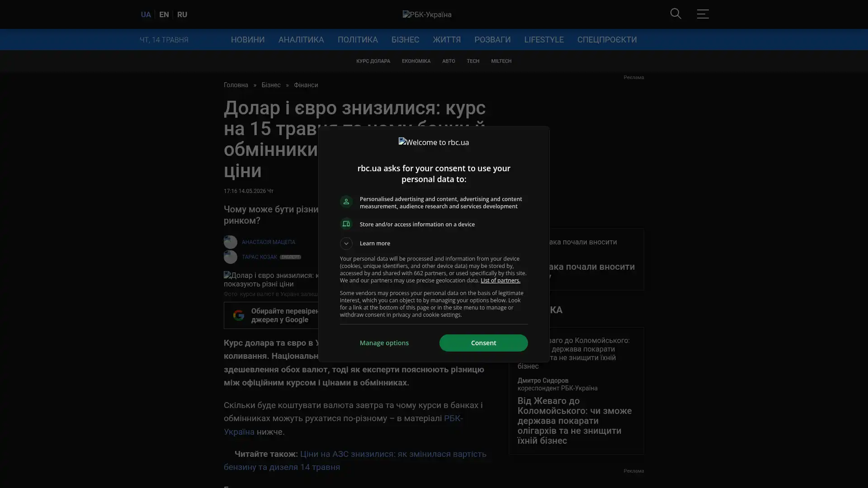Image resolution: width=868 pixels, height=488 pixels.
Task: Click the Фінанси breadcrumb
Action: pyautogui.click(x=306, y=85)
